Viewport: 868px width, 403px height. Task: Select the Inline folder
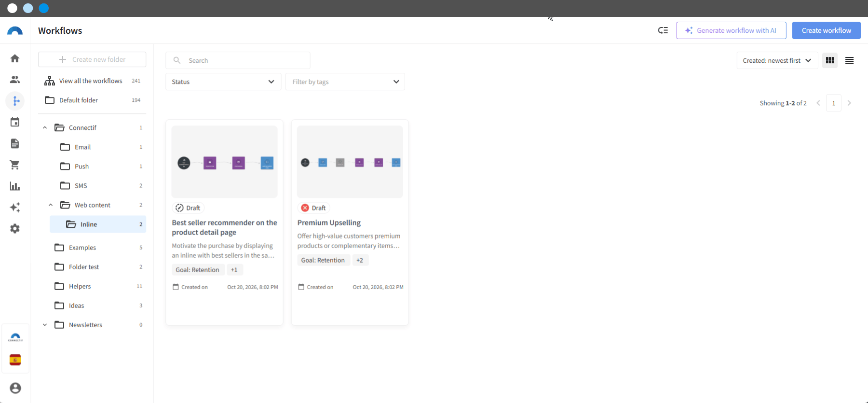98,224
